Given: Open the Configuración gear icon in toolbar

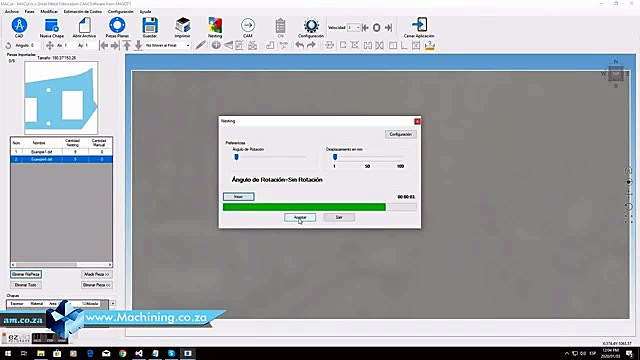Looking at the screenshot, I should (x=311, y=25).
